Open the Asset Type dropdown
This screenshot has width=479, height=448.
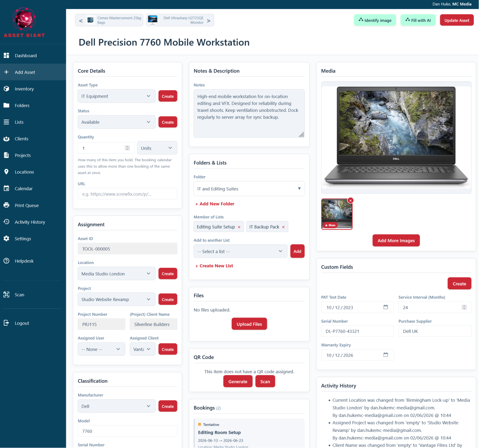coord(116,96)
